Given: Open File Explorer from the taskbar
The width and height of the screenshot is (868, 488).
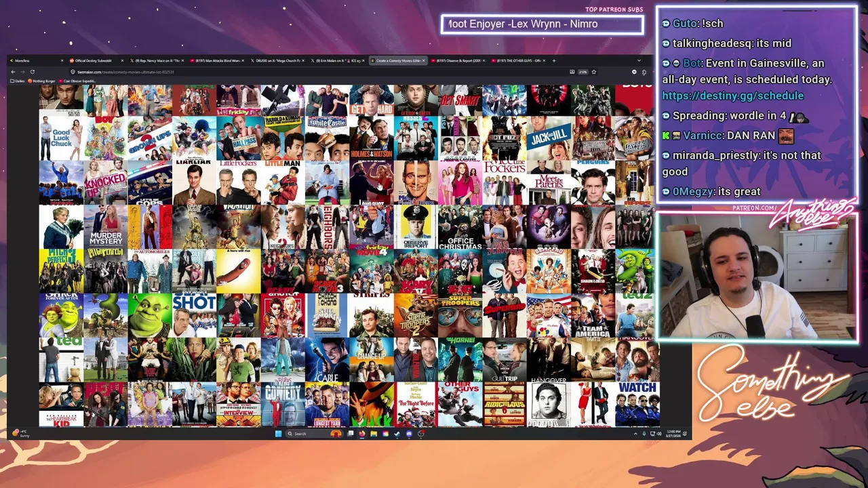Looking at the screenshot, I should [374, 434].
